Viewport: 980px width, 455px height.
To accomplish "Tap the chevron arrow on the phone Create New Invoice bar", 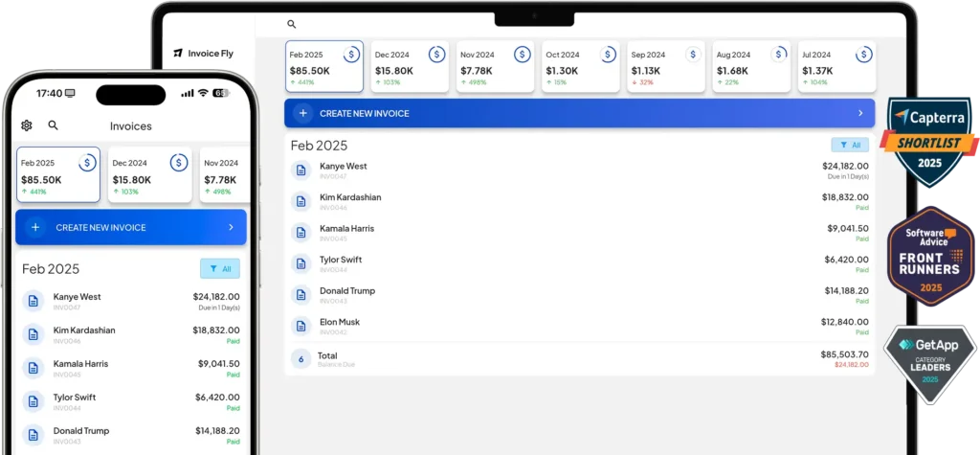I will [231, 228].
